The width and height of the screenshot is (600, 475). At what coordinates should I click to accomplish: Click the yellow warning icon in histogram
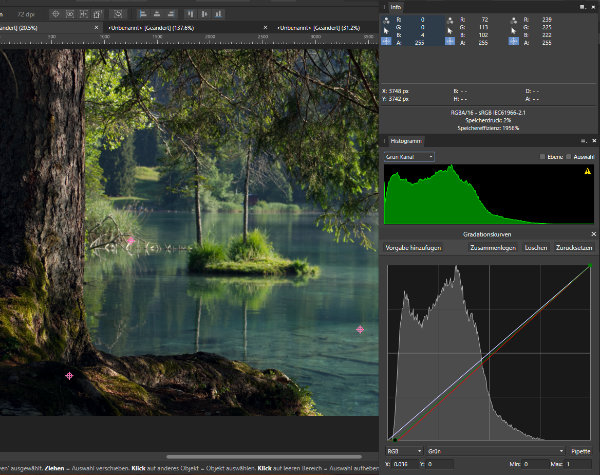point(587,171)
